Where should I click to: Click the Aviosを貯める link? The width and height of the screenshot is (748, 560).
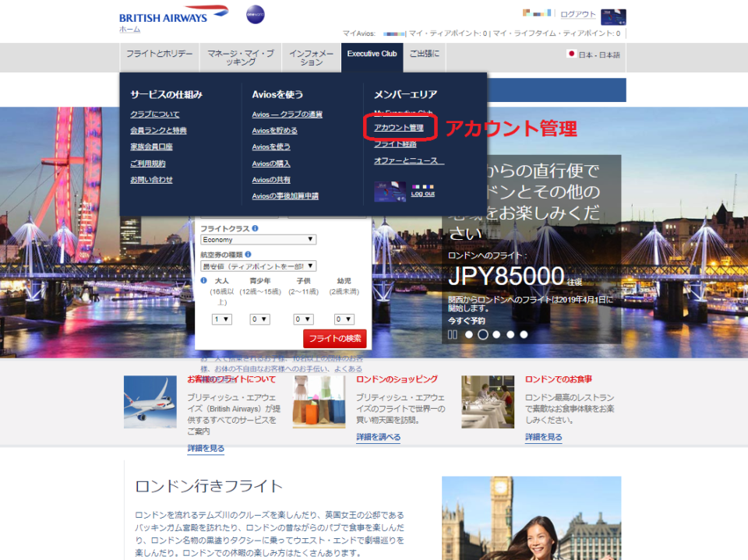point(274,131)
